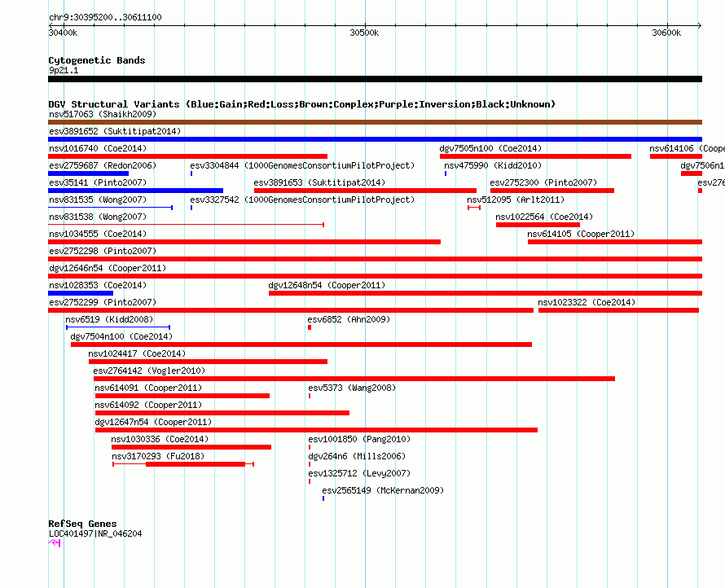725x588 pixels.
Task: Open esv3304844 (1000GenomesConsortiumPilotProject) entry
Action: point(302,165)
